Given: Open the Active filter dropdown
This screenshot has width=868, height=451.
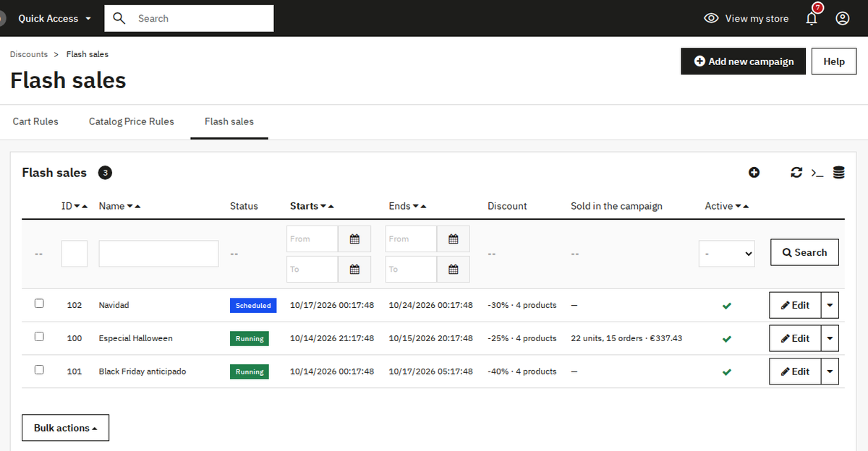Looking at the screenshot, I should click(x=727, y=254).
